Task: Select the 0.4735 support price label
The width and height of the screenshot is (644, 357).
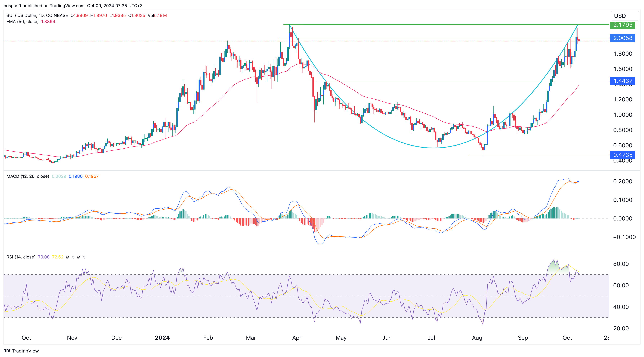Action: [622, 155]
